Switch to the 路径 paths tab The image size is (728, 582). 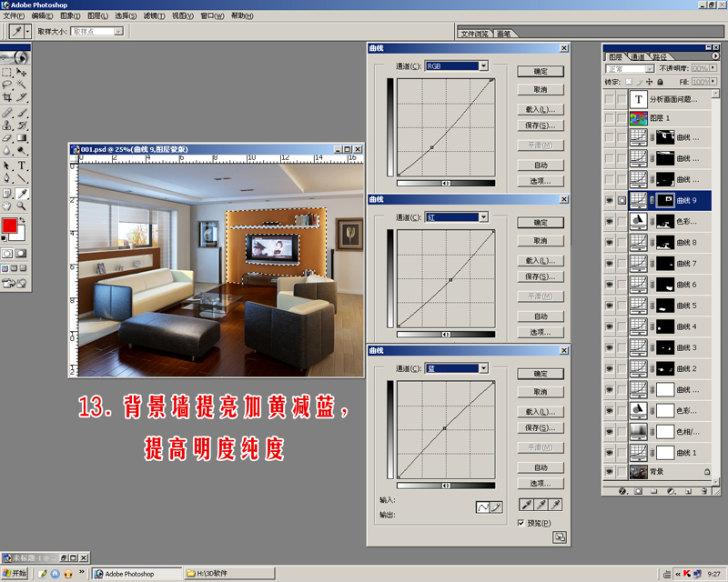[660, 56]
